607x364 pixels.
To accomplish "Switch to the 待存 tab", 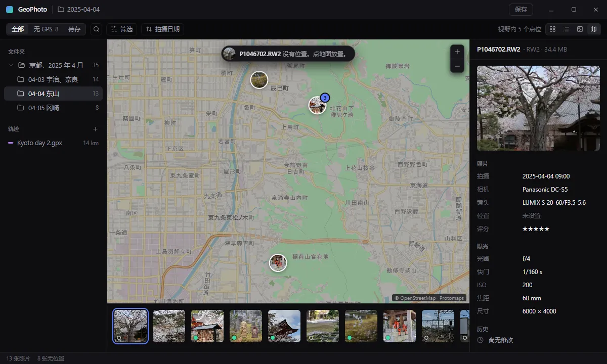I will [x=74, y=29].
